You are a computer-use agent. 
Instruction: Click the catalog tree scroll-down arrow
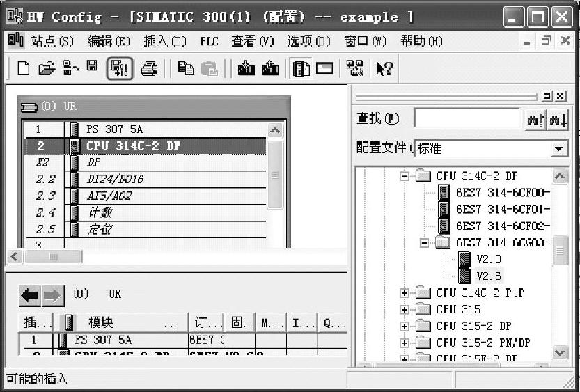[560, 353]
